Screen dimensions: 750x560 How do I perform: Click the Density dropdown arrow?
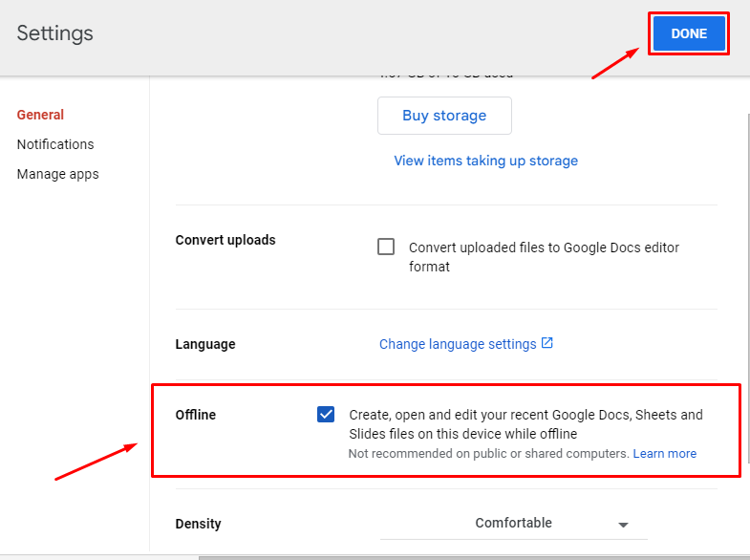pos(623,525)
